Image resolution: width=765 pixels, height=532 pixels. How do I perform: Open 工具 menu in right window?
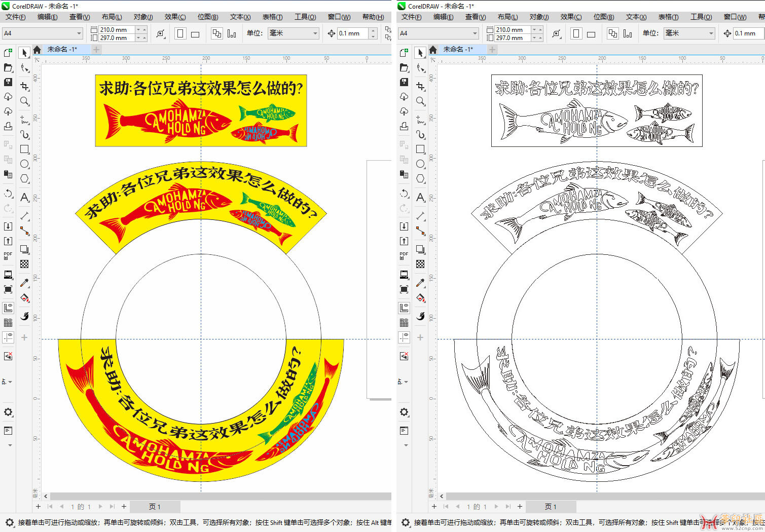pyautogui.click(x=701, y=17)
